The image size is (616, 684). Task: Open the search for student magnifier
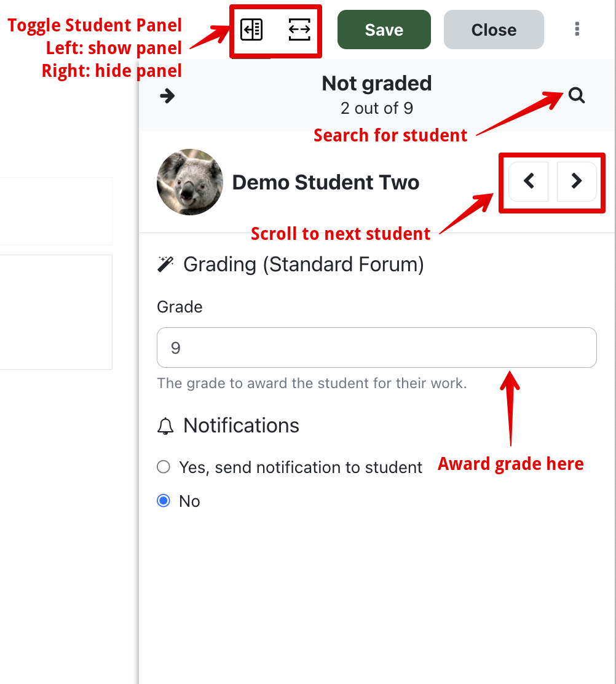577,95
